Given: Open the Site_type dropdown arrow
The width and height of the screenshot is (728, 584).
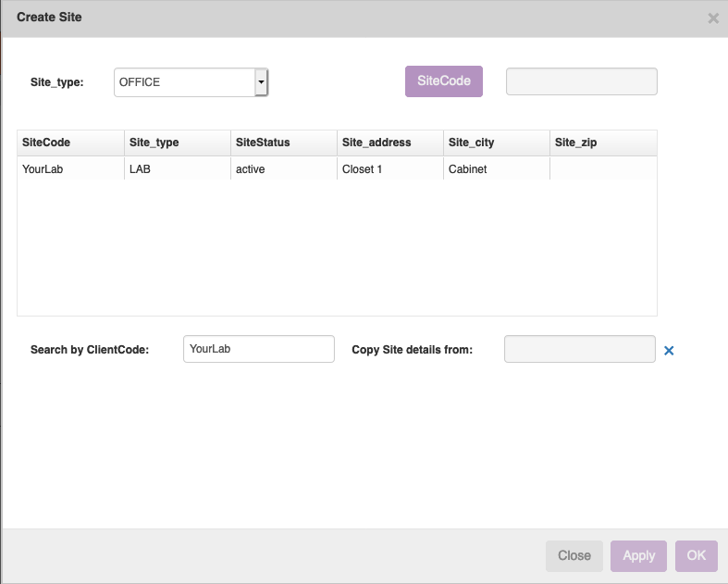Looking at the screenshot, I should click(261, 82).
